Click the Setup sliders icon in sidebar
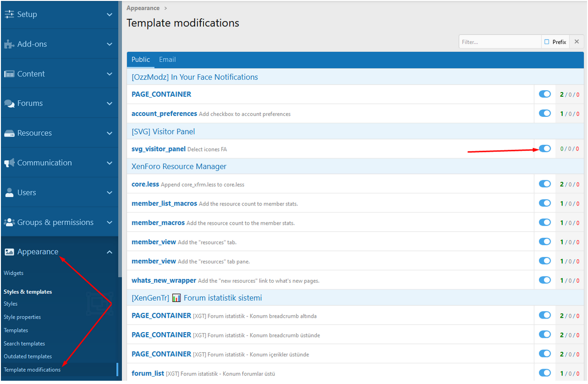This screenshot has width=588, height=384. click(x=9, y=14)
